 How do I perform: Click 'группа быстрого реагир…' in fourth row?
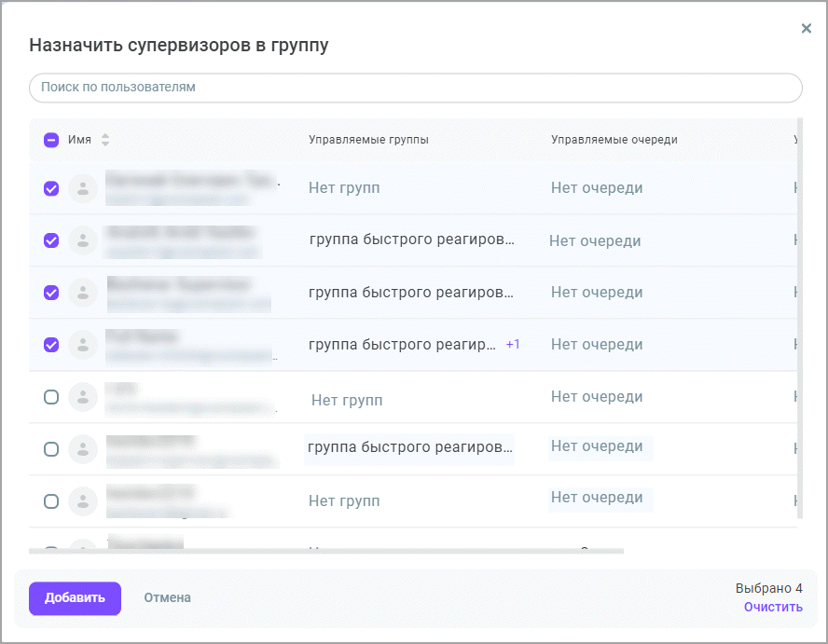(403, 345)
